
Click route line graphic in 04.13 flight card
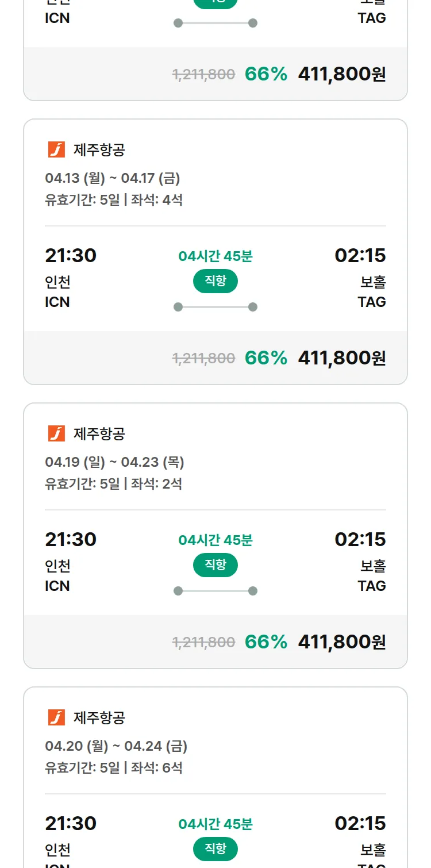pos(215,307)
